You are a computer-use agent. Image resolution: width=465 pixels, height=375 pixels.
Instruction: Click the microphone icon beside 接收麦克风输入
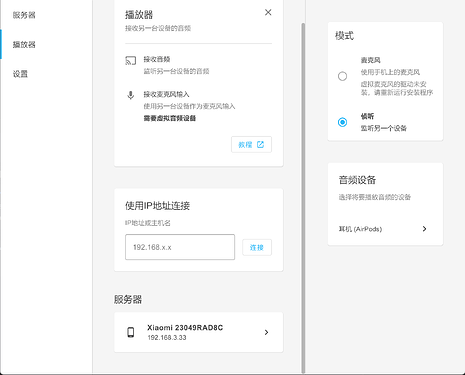coord(131,95)
